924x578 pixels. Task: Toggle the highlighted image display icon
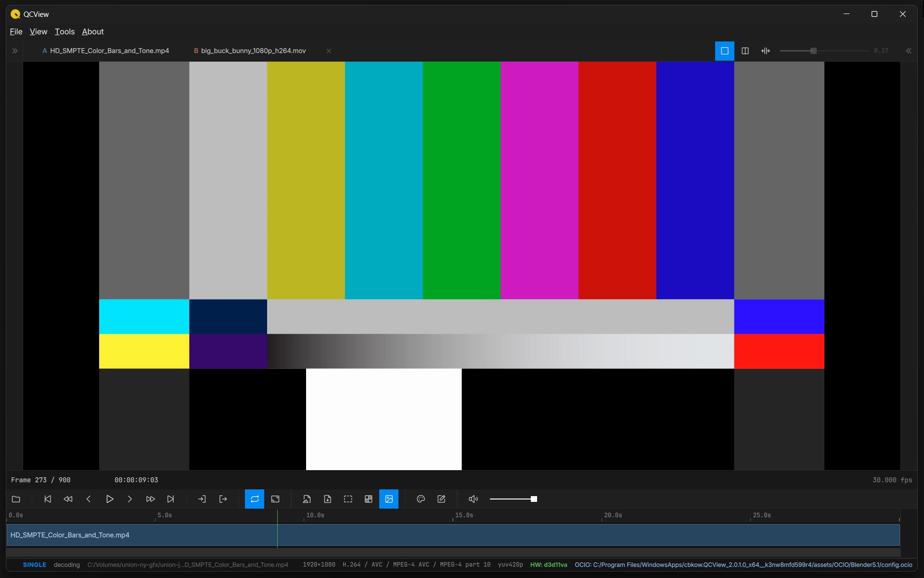click(389, 499)
